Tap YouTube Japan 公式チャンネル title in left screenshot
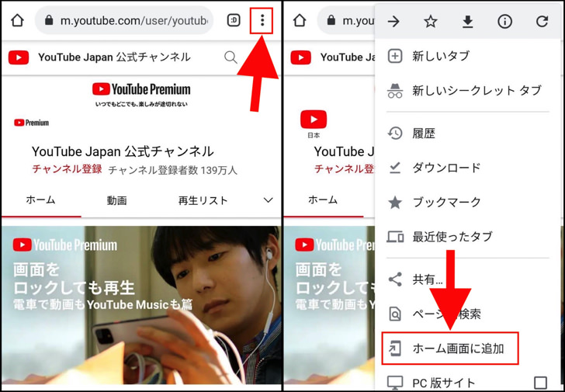565x392 pixels. tap(123, 151)
